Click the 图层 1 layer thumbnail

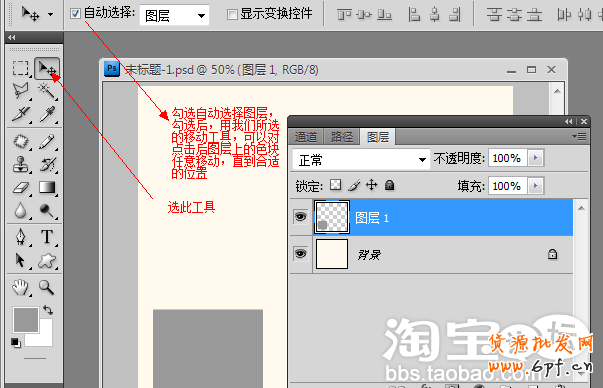(332, 217)
